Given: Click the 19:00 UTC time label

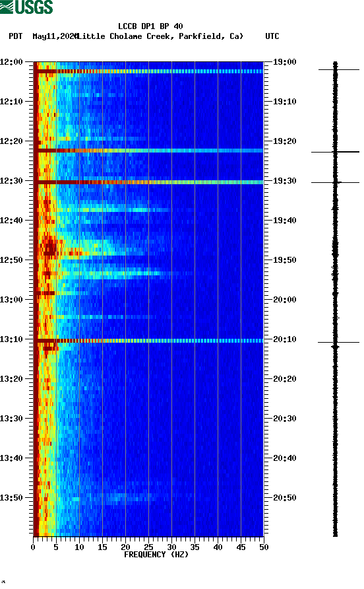Looking at the screenshot, I should tap(284, 62).
